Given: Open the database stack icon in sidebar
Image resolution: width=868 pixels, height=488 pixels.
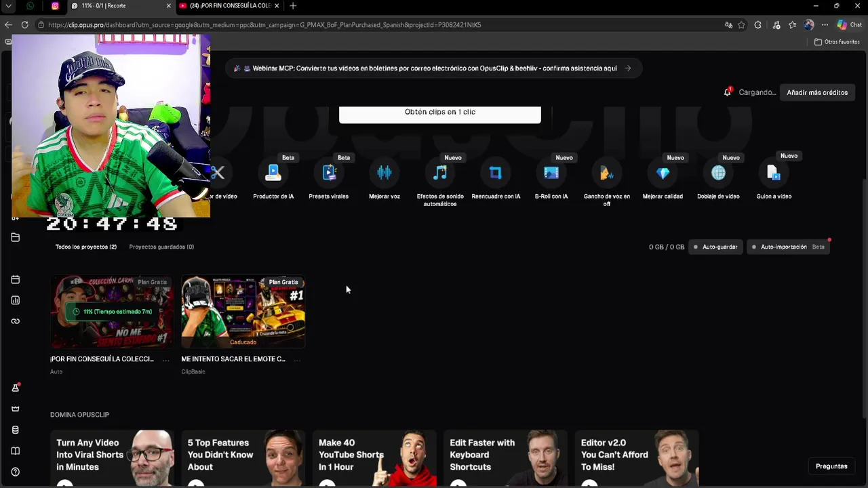Looking at the screenshot, I should pyautogui.click(x=16, y=430).
